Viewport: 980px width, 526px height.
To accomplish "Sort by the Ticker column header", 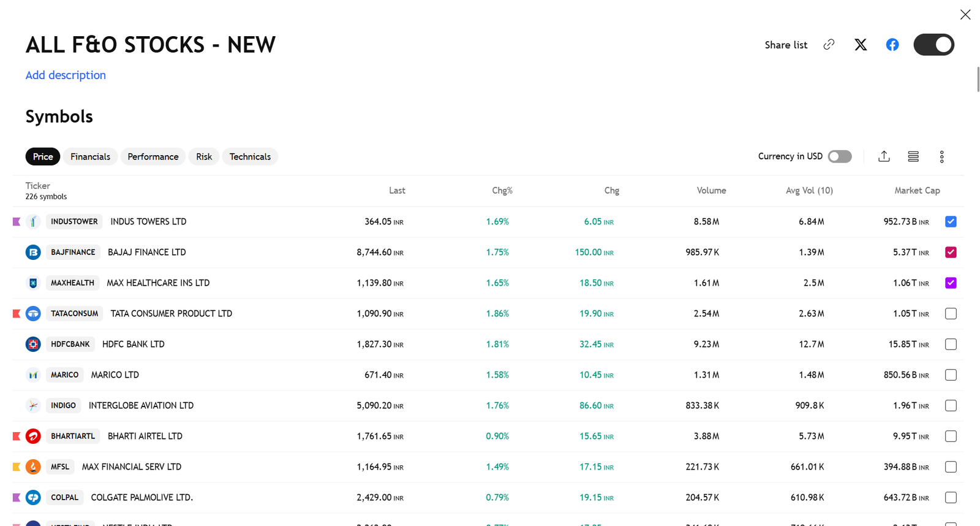I will [x=38, y=186].
